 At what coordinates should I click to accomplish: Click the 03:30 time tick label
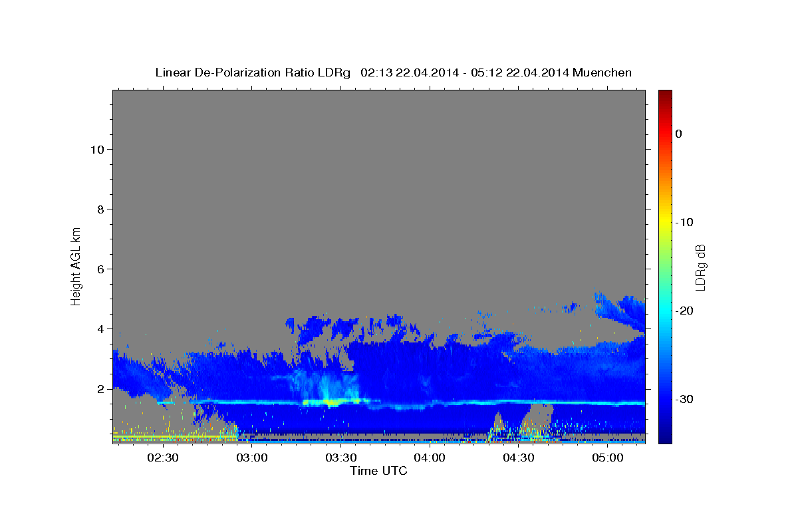340,458
